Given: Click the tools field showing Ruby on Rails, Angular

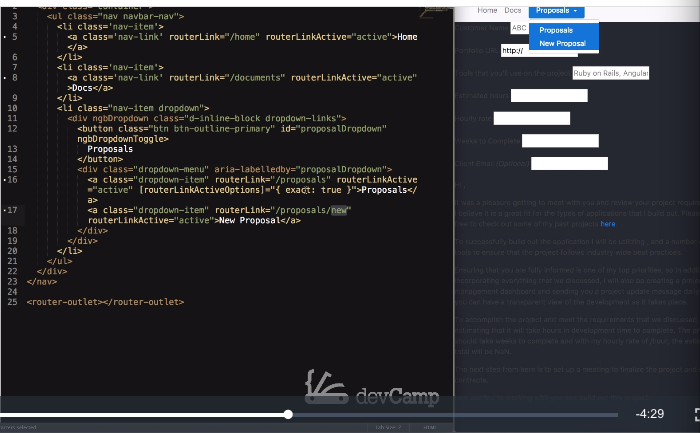Looking at the screenshot, I should coord(610,73).
